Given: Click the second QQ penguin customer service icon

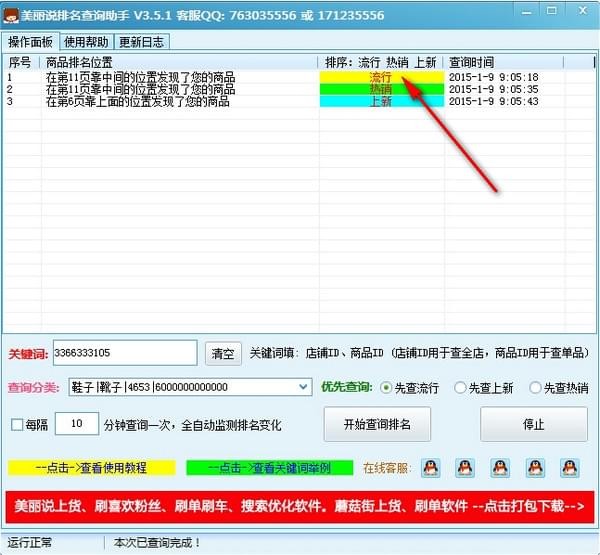Looking at the screenshot, I should coord(465,467).
